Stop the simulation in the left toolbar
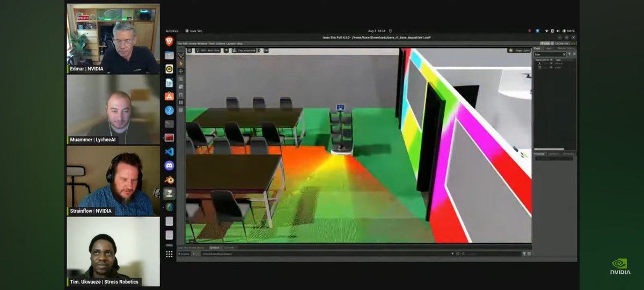Viewport: 644px width, 290px height. click(181, 110)
